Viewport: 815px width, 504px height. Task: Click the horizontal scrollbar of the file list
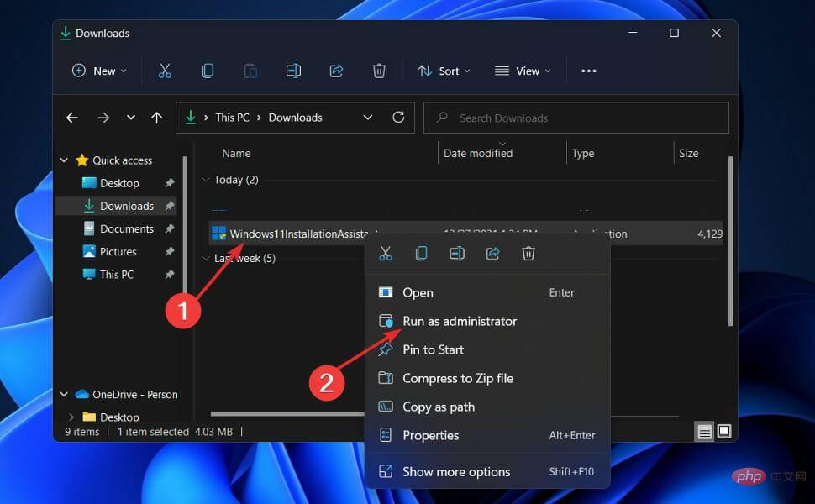pyautogui.click(x=287, y=414)
